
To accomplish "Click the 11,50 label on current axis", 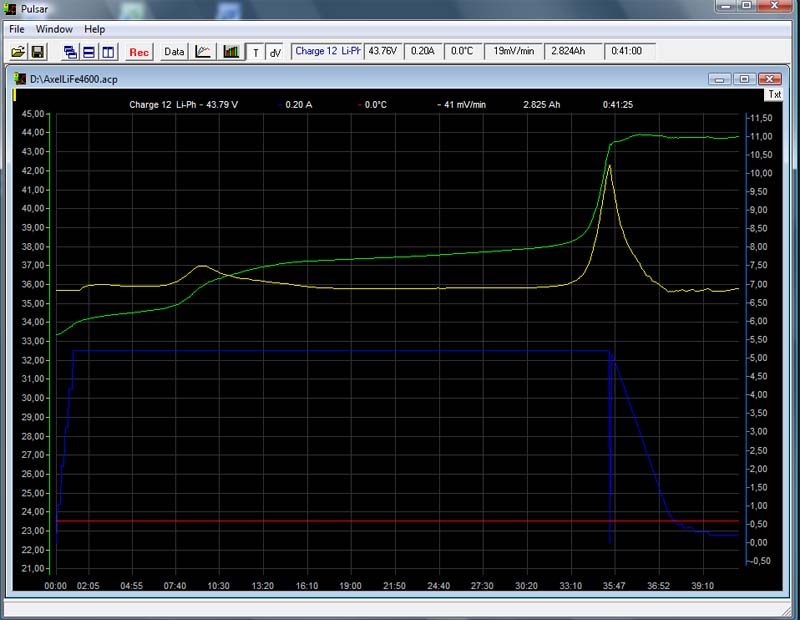I will pyautogui.click(x=760, y=118).
